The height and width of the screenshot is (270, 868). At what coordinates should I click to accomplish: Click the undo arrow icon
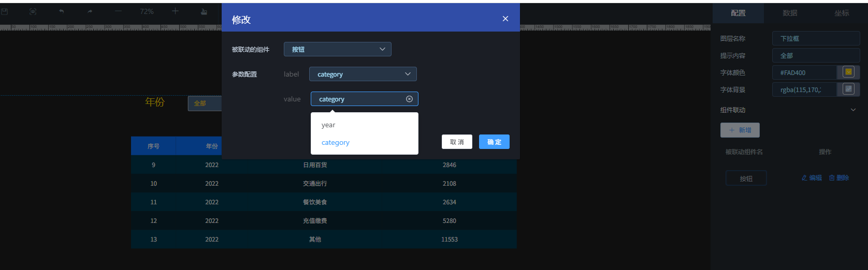62,11
